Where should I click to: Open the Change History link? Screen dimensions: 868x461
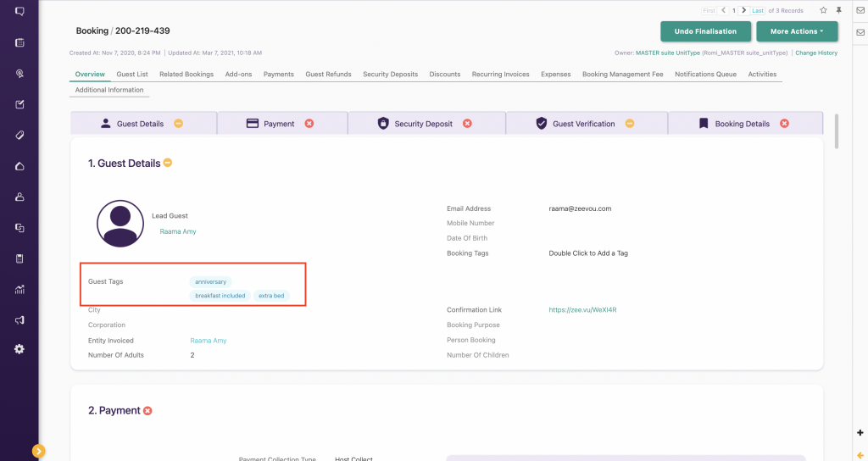816,53
